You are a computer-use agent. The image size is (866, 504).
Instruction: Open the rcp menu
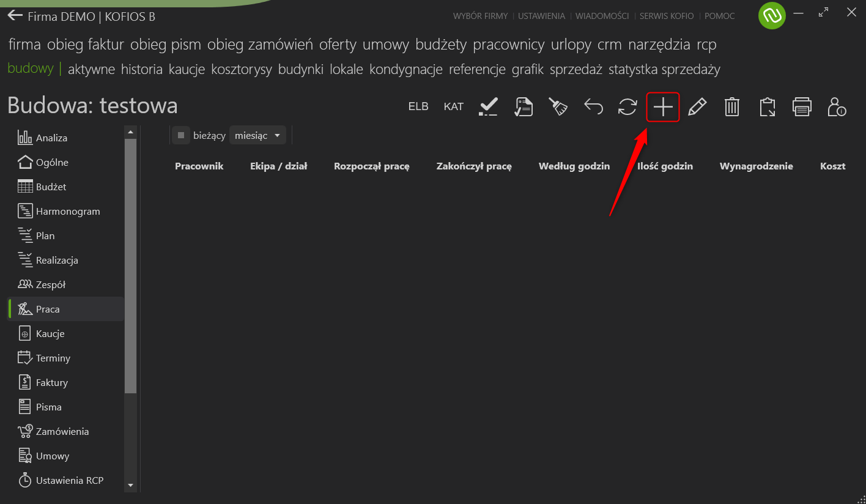click(x=706, y=45)
